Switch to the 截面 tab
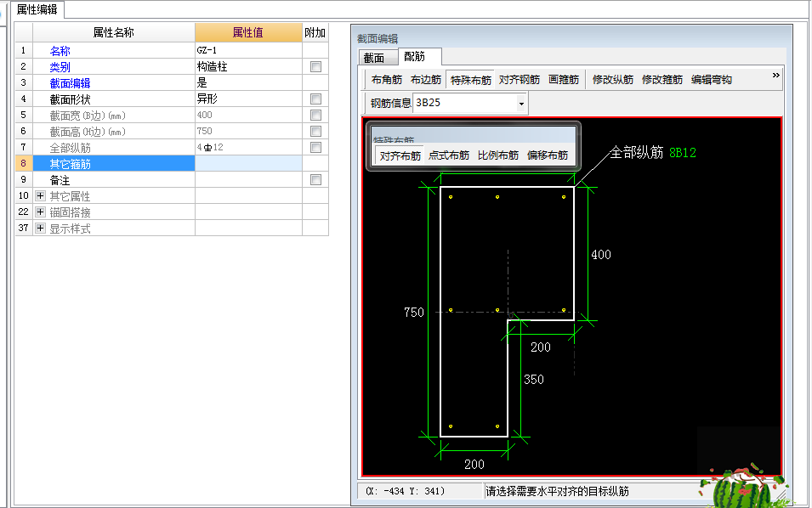This screenshot has height=508, width=812. [375, 58]
